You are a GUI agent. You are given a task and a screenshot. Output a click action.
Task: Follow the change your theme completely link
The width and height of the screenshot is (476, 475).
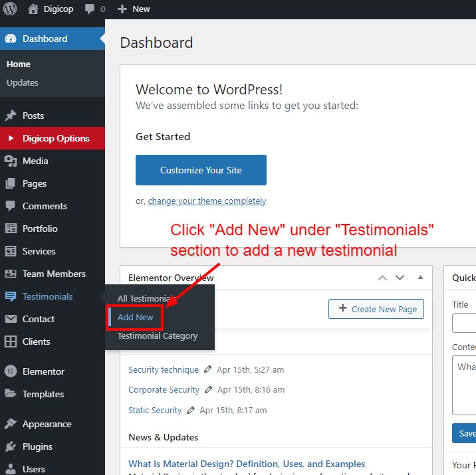tap(207, 201)
